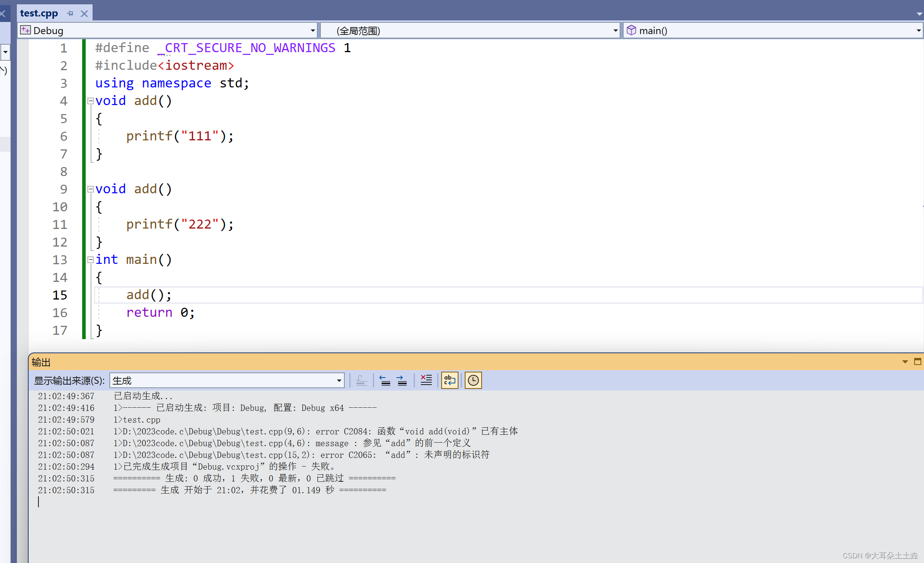The image size is (924, 563).
Task: Click the left-side panel dropdown arrow
Action: click(x=5, y=52)
